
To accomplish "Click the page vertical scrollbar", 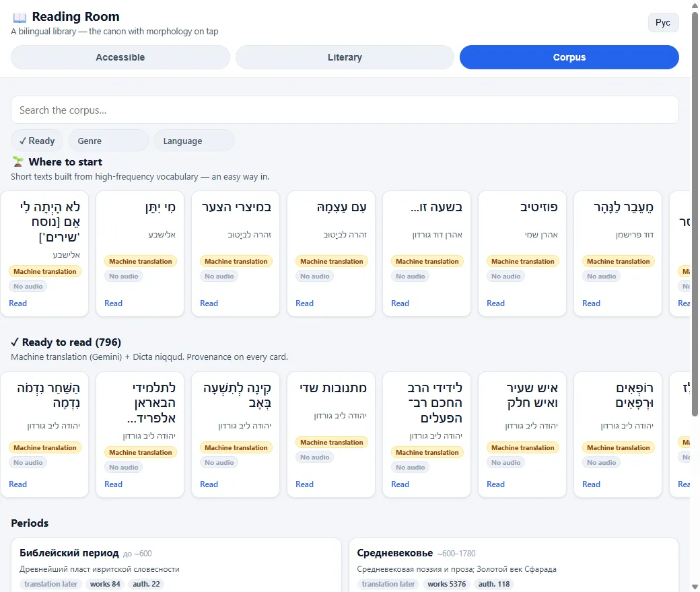I will click(x=695, y=214).
